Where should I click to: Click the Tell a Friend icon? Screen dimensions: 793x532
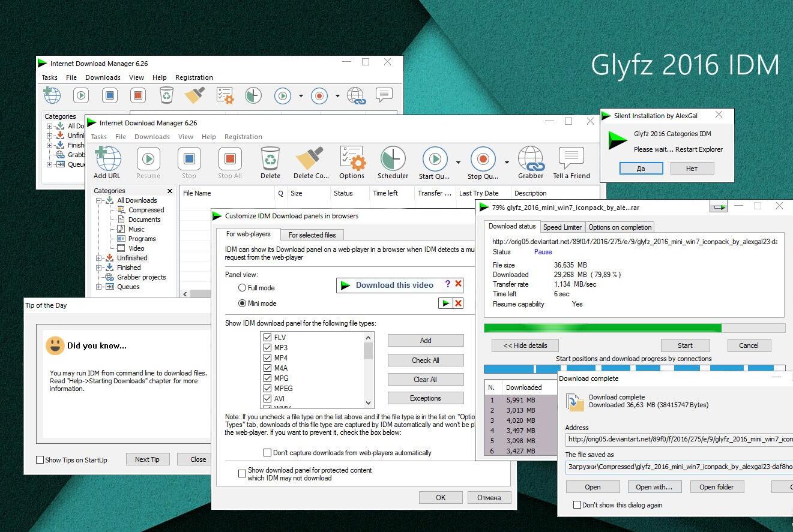(571, 159)
